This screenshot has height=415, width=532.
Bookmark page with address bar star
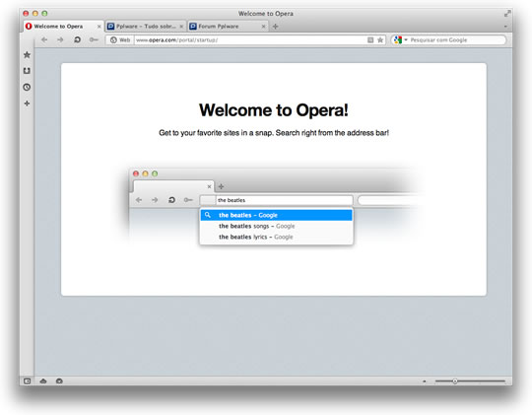pyautogui.click(x=380, y=40)
